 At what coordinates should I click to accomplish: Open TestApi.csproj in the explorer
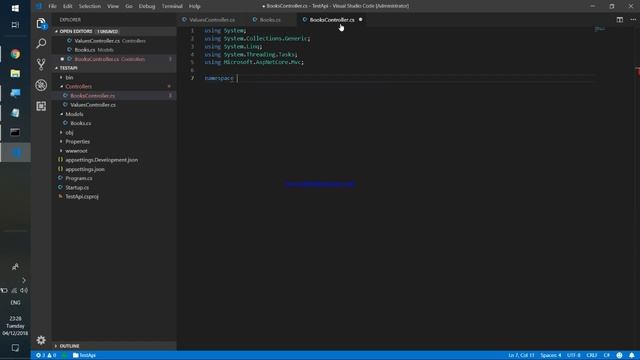(82, 197)
